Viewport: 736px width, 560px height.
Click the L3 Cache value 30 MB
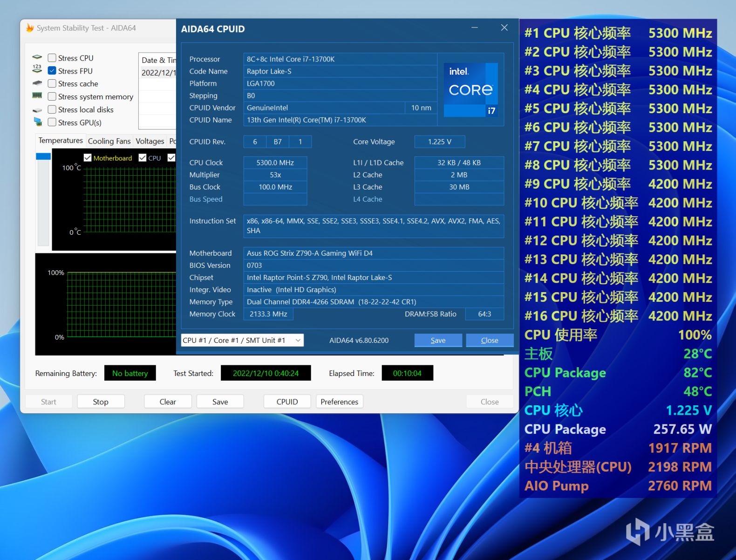[459, 187]
